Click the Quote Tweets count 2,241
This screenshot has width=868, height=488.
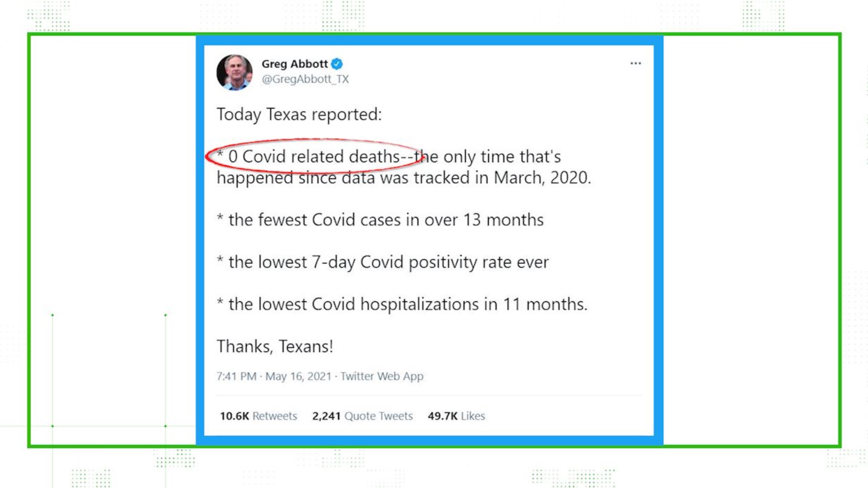326,415
